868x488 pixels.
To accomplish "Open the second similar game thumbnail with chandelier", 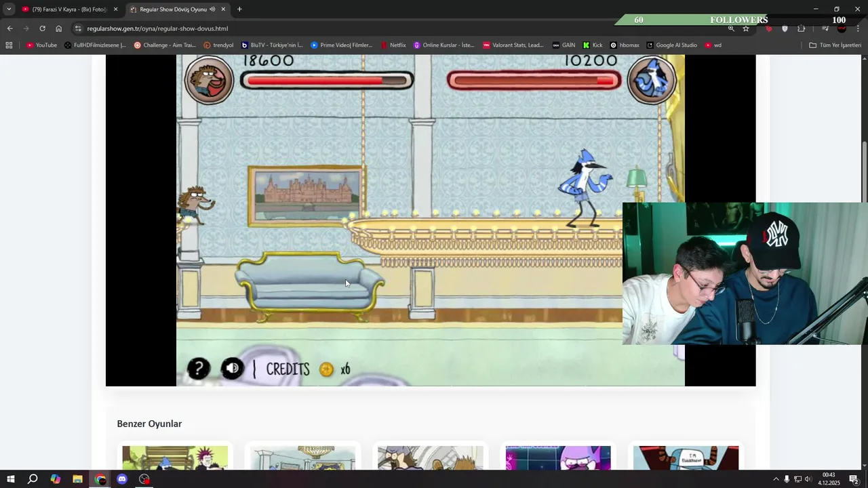I will click(302, 457).
